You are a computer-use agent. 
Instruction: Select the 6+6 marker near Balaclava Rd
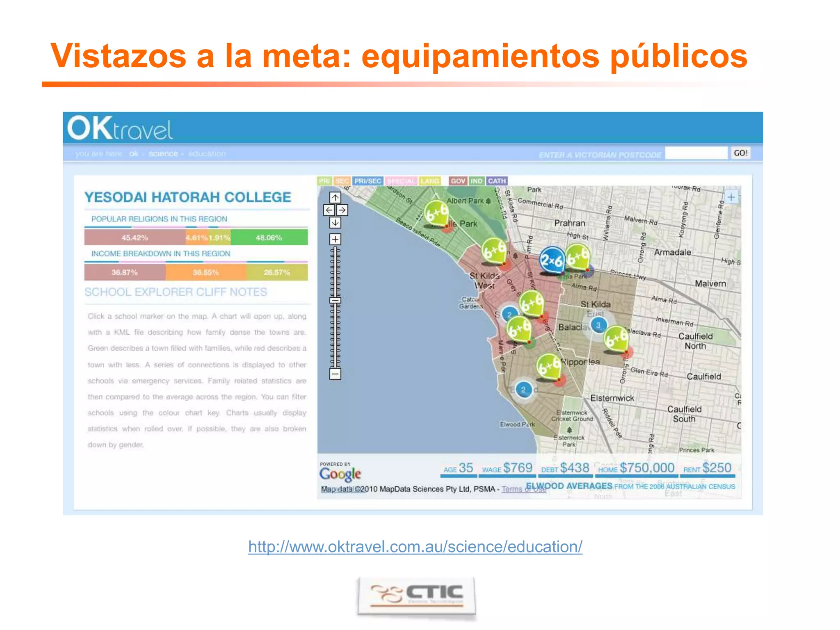[616, 339]
